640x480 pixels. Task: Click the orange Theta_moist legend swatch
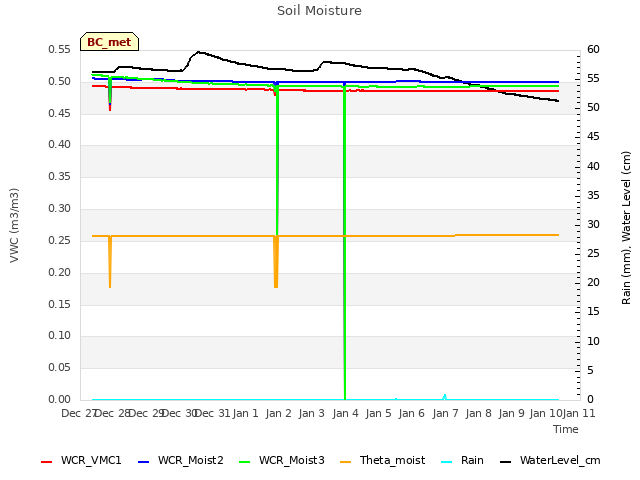(x=345, y=462)
